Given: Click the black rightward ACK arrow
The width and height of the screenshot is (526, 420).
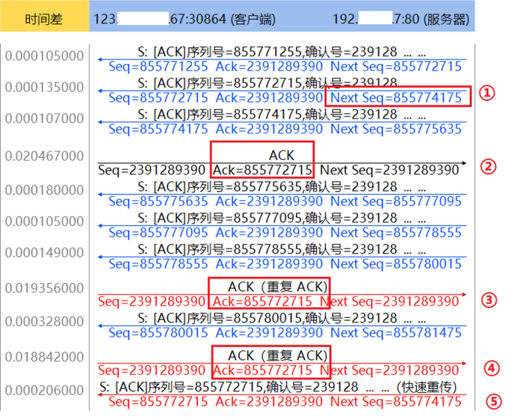Looking at the screenshot, I should point(390,163).
